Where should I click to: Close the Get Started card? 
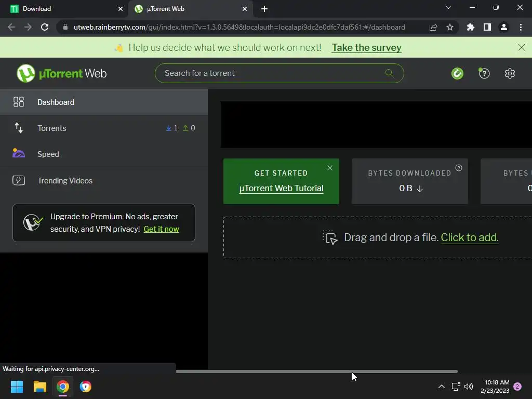point(330,168)
